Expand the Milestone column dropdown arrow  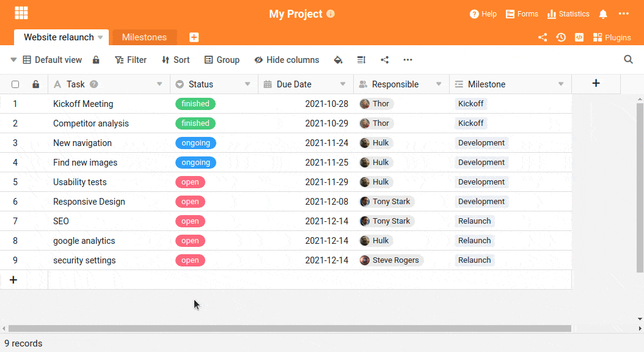[x=561, y=84]
